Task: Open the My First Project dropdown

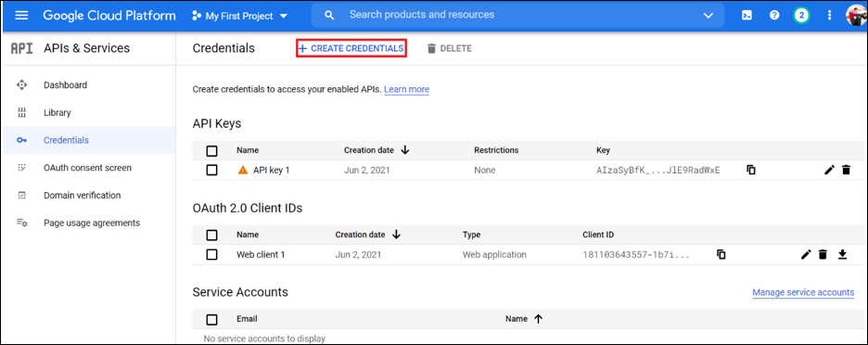Action: pyautogui.click(x=240, y=16)
